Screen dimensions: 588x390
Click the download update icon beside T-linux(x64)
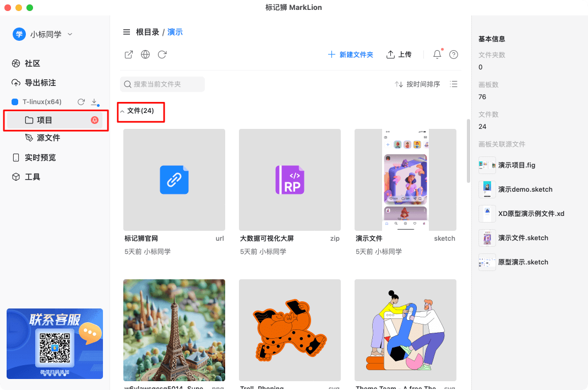pyautogui.click(x=94, y=101)
